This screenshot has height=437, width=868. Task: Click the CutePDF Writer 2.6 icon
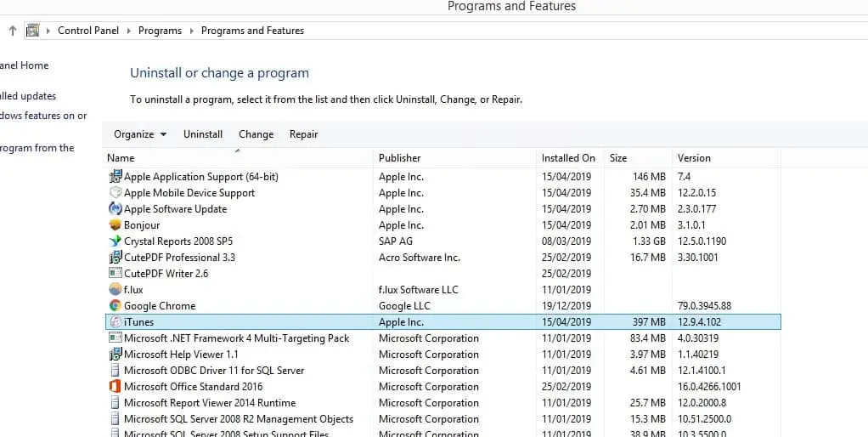coord(116,273)
